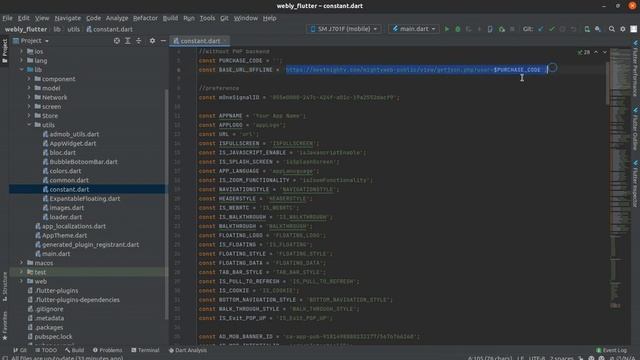Click webly_flutter breadcrumb in navigation bar

(x=26, y=29)
